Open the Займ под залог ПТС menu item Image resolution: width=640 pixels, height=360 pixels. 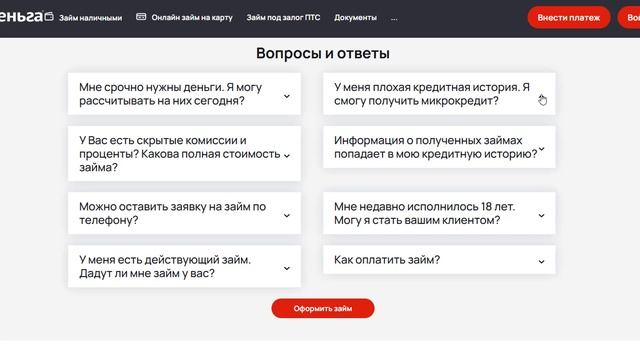283,18
